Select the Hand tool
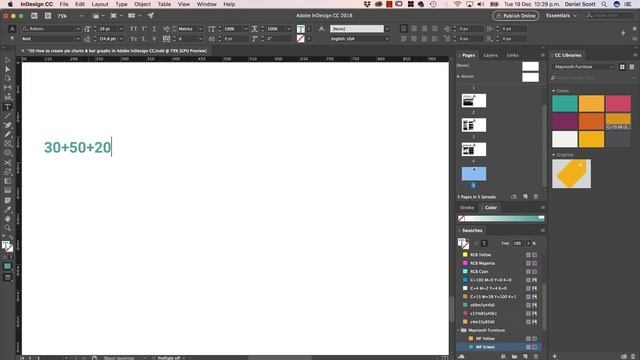 [7, 219]
